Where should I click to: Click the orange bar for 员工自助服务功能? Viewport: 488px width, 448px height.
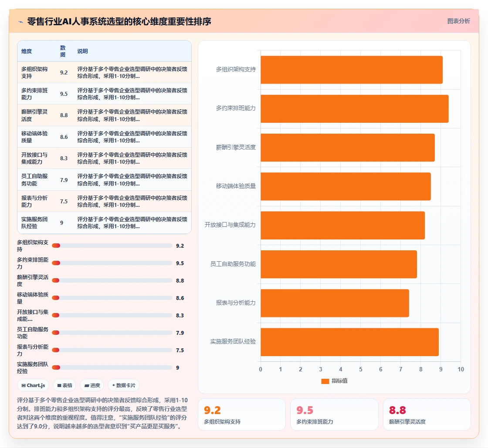point(339,264)
